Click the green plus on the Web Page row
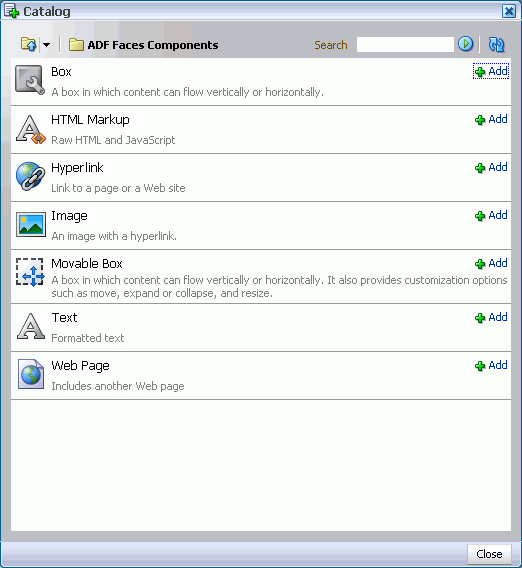The image size is (522, 568). pos(480,366)
